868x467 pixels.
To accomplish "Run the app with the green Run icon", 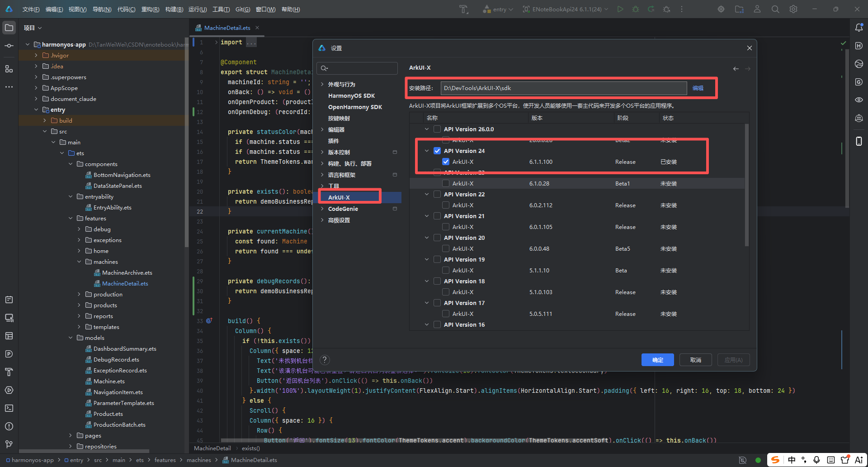I will coord(620,9).
